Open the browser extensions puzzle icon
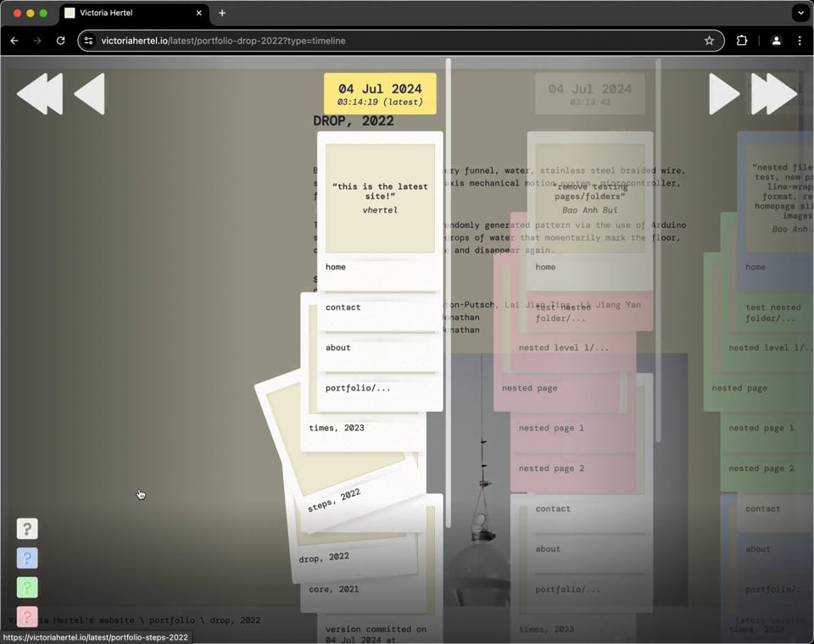Viewport: 814px width, 644px height. tap(742, 41)
